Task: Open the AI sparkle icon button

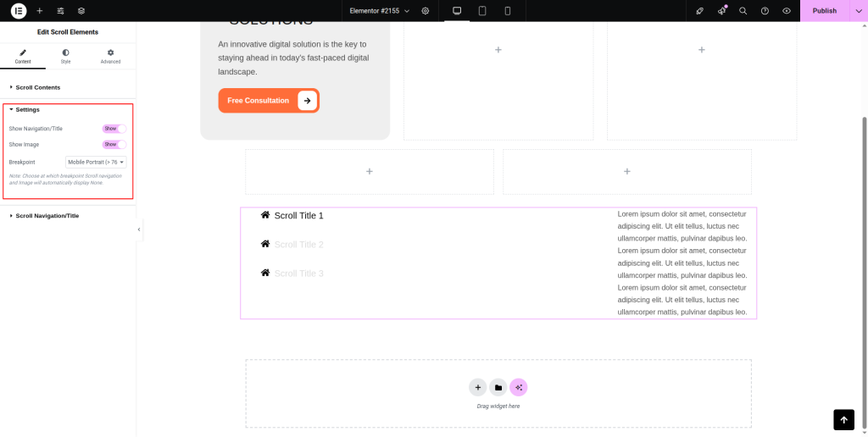Action: click(x=519, y=388)
